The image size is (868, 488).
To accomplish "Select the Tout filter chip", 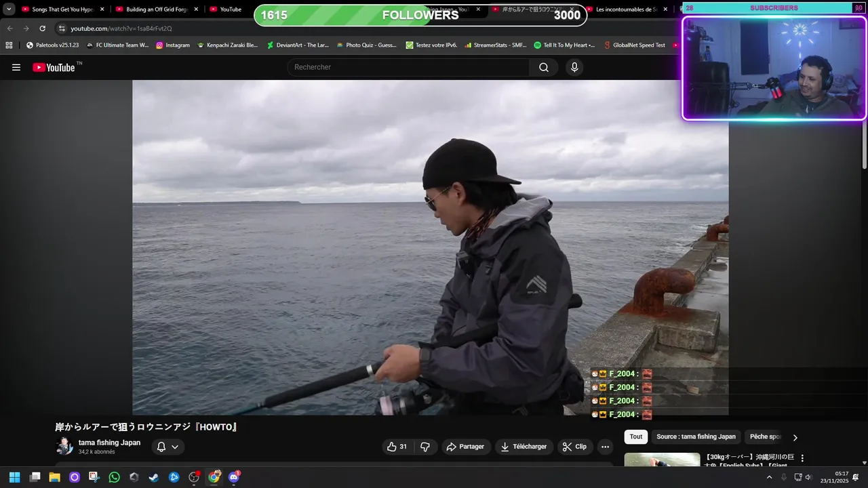I will click(x=636, y=437).
